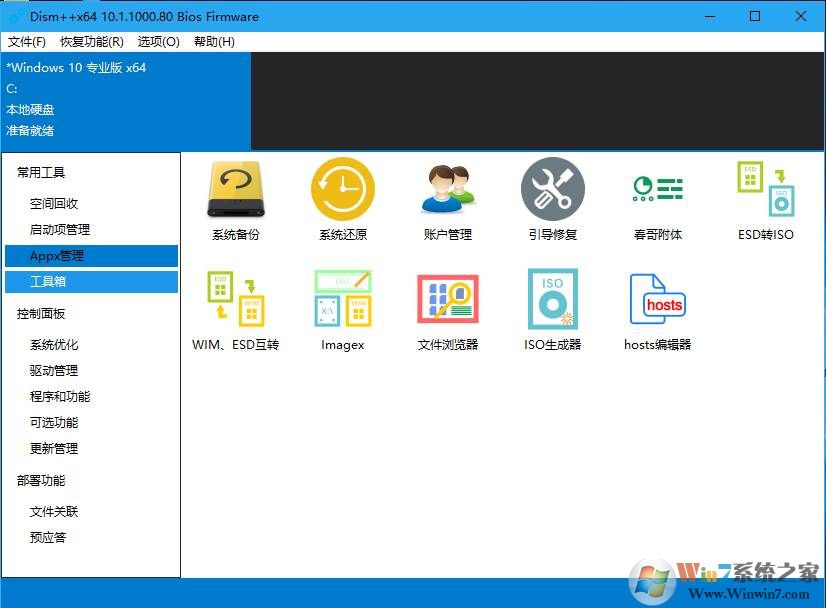Click the 引导修复 boot repair icon
The height and width of the screenshot is (608, 826).
(x=553, y=190)
